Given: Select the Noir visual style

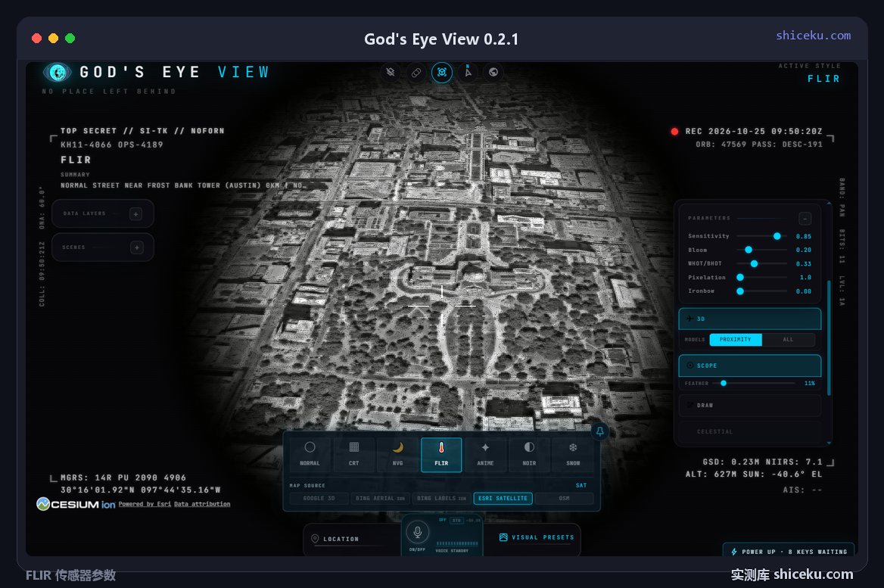Looking at the screenshot, I should click(529, 454).
